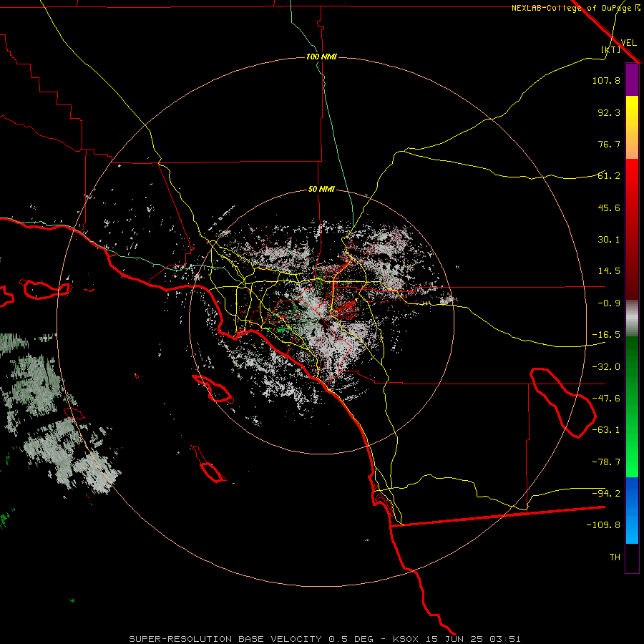Image resolution: width=644 pixels, height=644 pixels.
Task: Click the 45.6 velocity scale value
Action: pos(609,208)
